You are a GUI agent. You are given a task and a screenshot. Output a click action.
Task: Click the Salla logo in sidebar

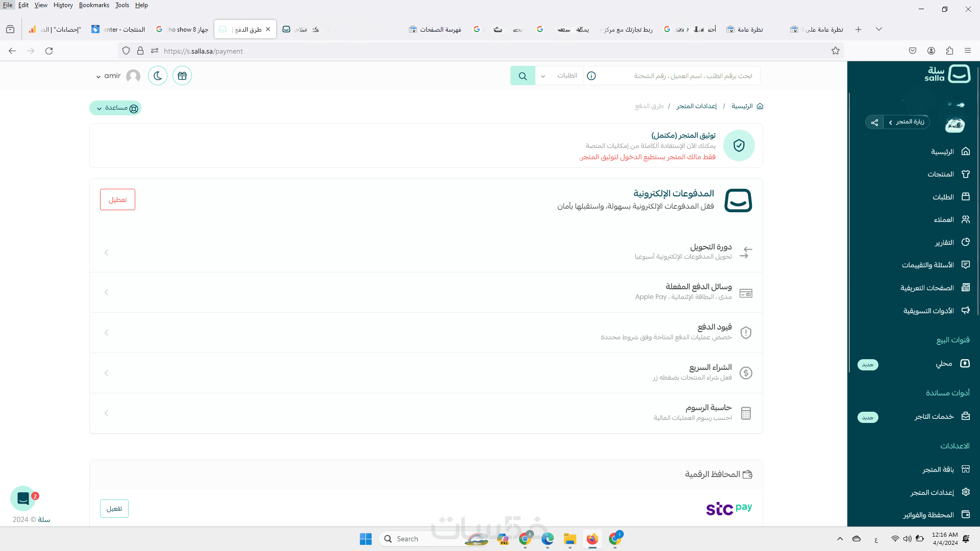pos(947,74)
